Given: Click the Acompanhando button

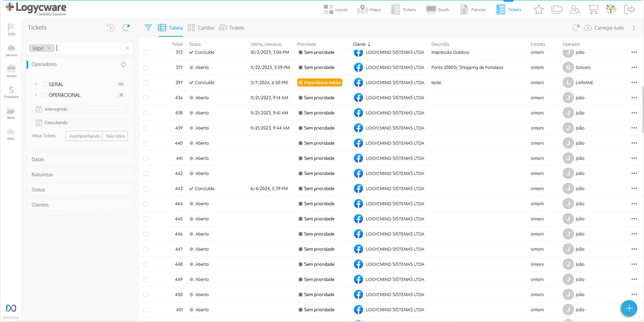Looking at the screenshot, I should 84,136.
